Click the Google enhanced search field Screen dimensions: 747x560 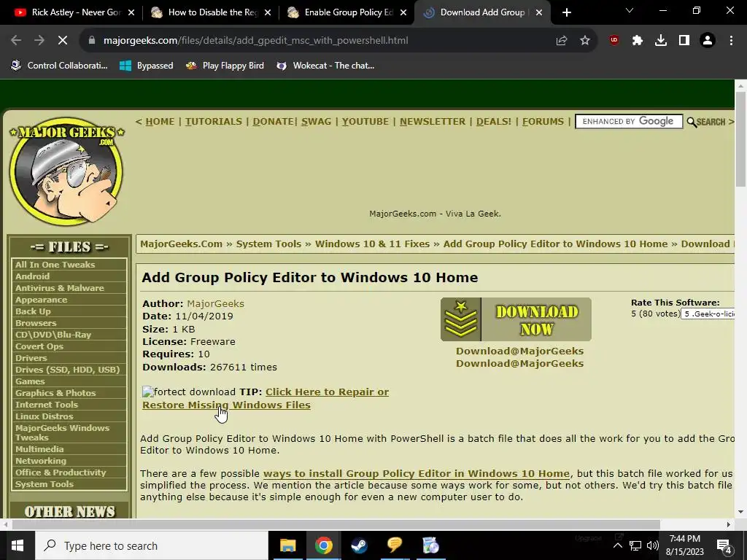click(x=629, y=122)
